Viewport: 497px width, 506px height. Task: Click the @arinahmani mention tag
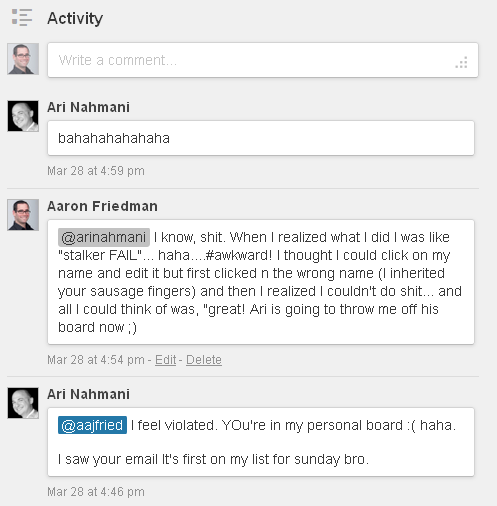(104, 237)
